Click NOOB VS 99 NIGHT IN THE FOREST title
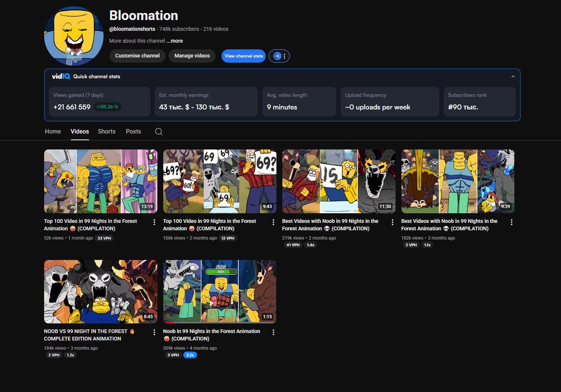 click(89, 335)
